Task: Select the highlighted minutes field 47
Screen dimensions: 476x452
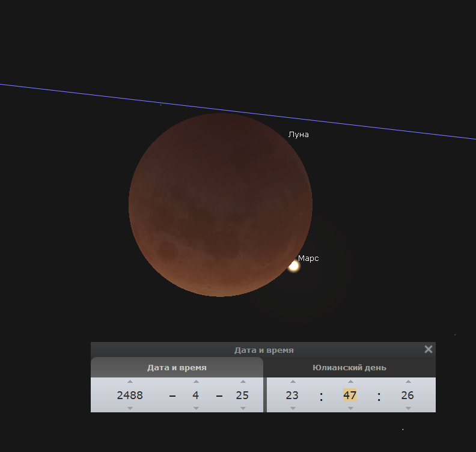Action: click(x=350, y=395)
